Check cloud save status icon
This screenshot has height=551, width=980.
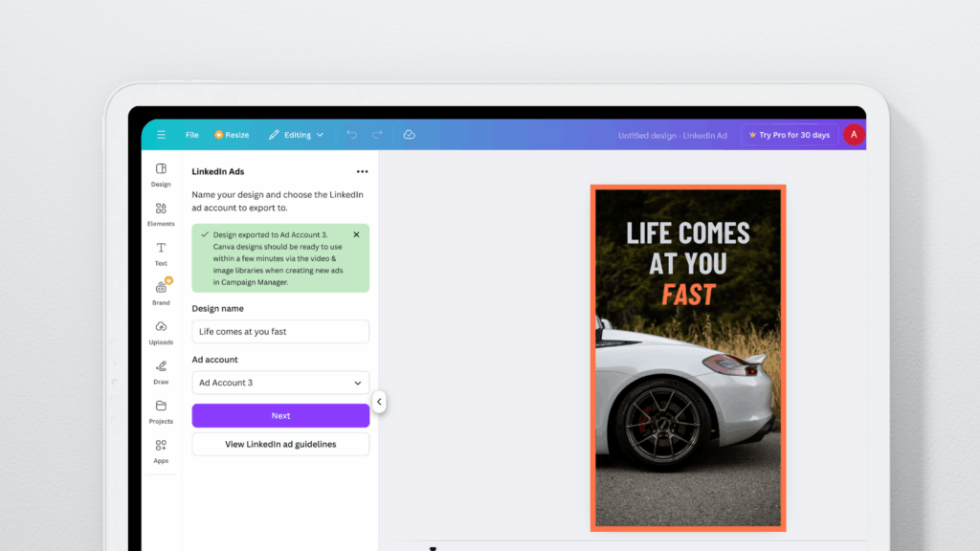pyautogui.click(x=410, y=135)
